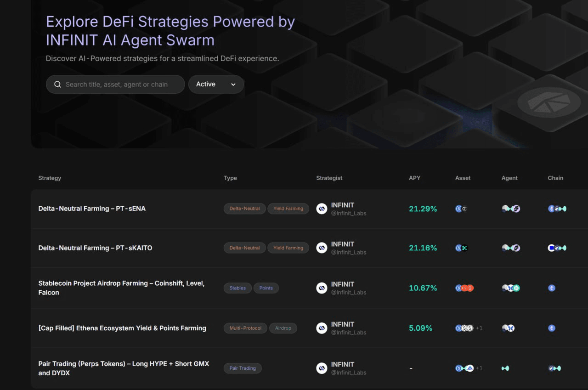The width and height of the screenshot is (588, 390).
Task: Click @Infinit_Labs handle in Stablecoin Airdrop row
Action: tap(349, 292)
